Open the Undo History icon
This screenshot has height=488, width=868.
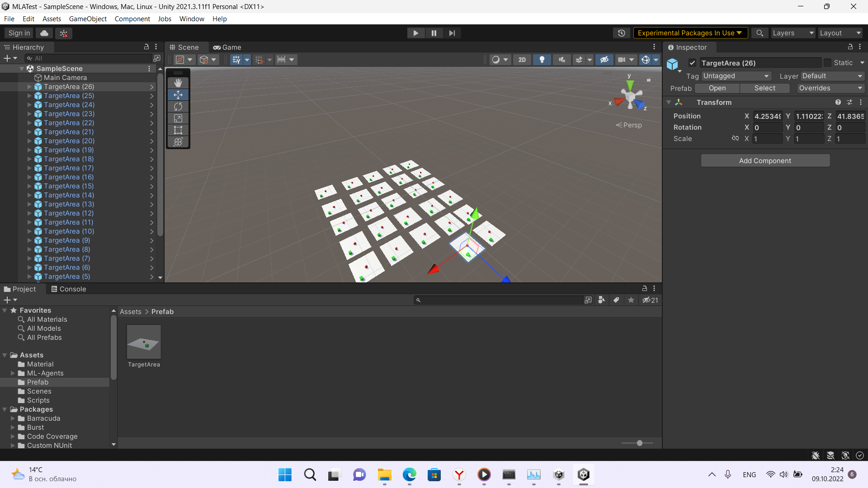(x=622, y=33)
